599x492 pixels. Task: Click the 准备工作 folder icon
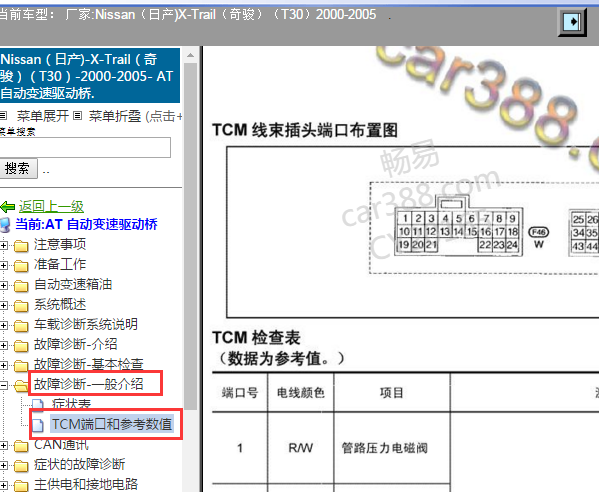(21, 265)
